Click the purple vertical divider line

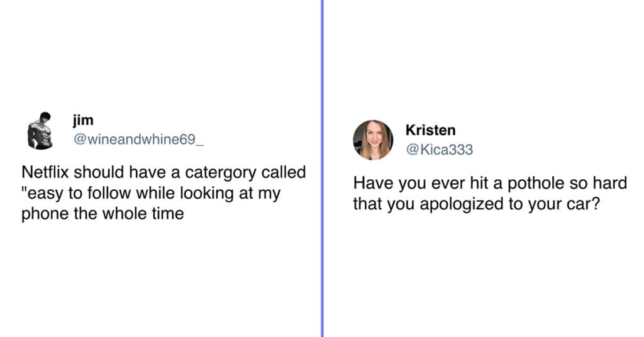point(323,168)
